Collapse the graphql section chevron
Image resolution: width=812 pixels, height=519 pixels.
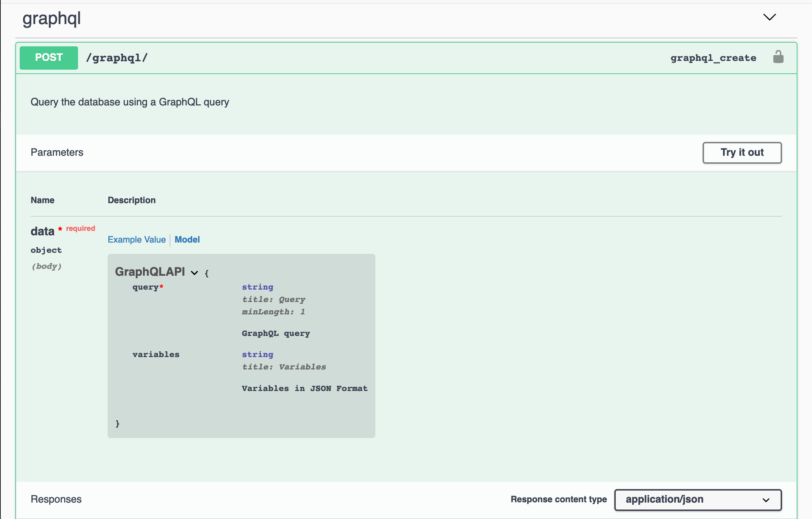point(769,17)
